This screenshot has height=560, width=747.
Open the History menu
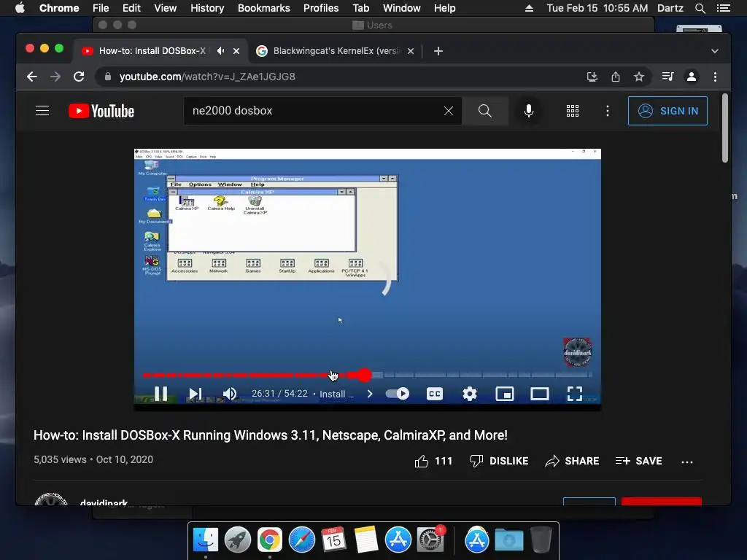coord(207,8)
